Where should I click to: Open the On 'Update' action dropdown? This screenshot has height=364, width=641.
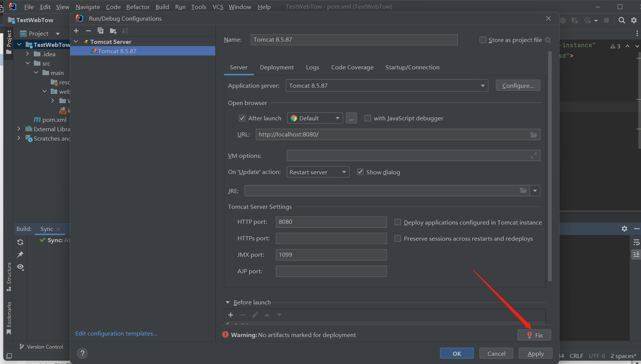pyautogui.click(x=318, y=172)
